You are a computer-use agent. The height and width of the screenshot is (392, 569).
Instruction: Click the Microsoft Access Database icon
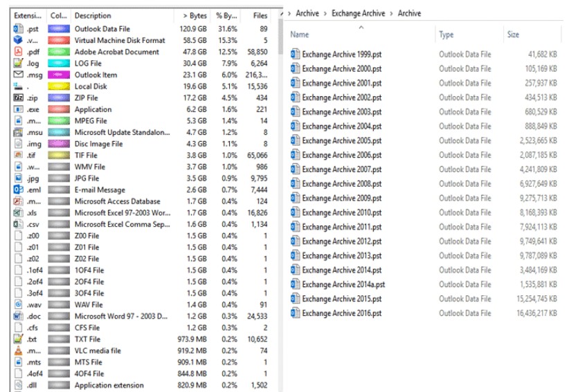pyautogui.click(x=18, y=201)
